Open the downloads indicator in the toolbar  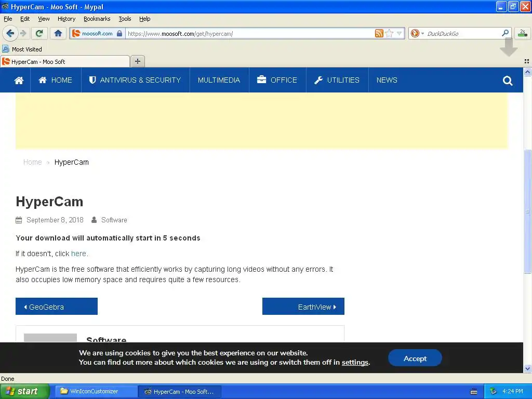(523, 33)
